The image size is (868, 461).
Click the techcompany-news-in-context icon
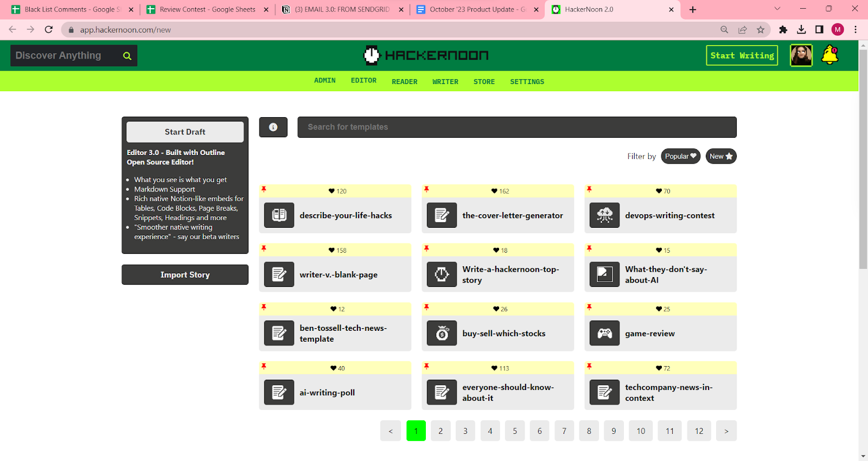click(605, 393)
